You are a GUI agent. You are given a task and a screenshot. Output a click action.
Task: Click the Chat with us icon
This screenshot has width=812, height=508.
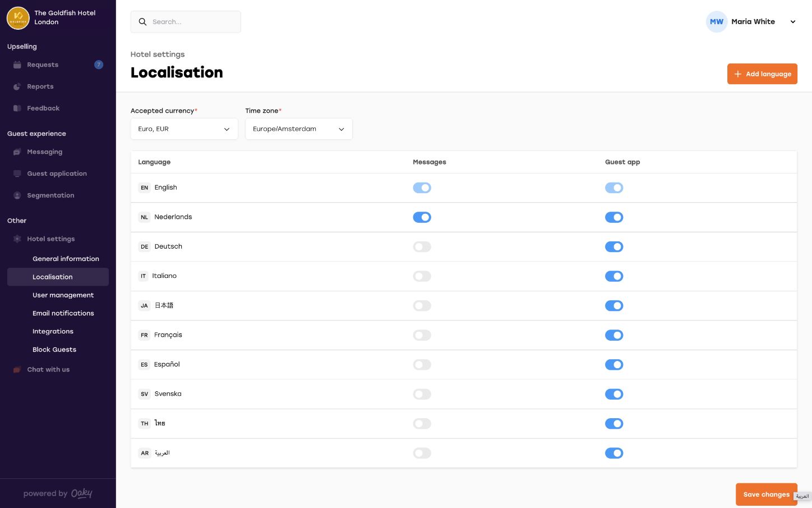tap(17, 369)
